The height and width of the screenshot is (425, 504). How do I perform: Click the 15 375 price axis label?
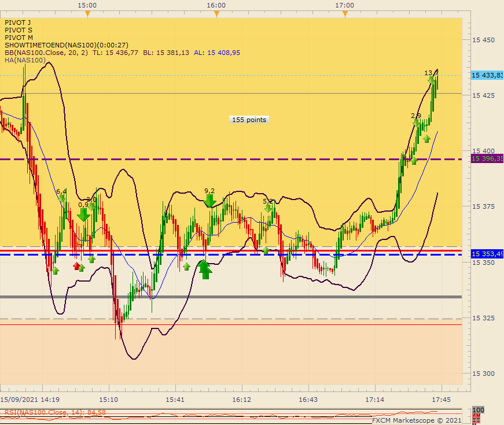click(x=483, y=206)
